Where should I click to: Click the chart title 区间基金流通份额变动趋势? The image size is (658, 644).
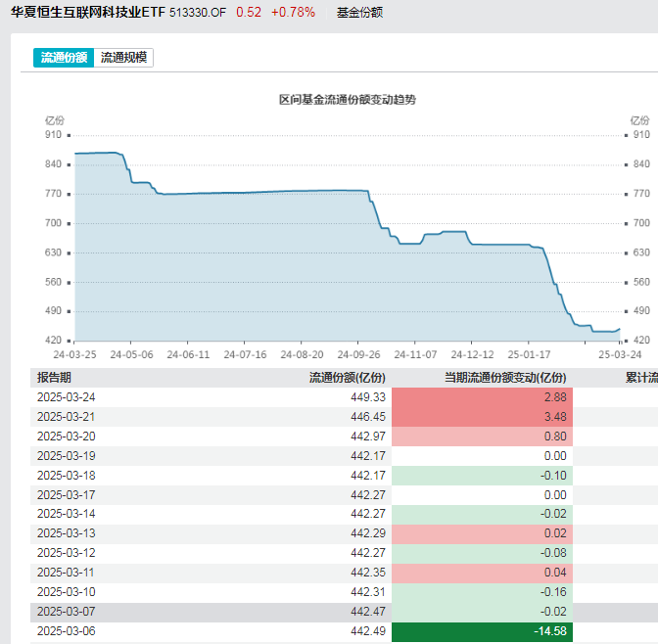point(348,100)
